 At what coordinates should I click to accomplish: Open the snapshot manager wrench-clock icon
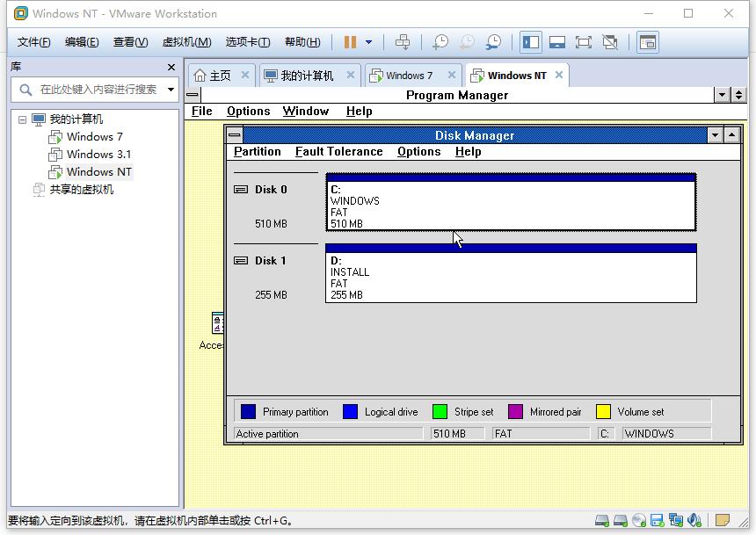point(493,42)
